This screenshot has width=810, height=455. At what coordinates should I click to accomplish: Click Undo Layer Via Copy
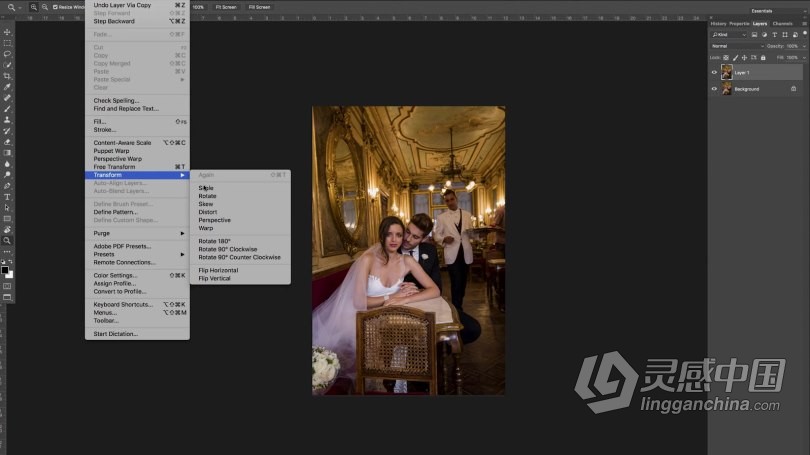pos(137,5)
